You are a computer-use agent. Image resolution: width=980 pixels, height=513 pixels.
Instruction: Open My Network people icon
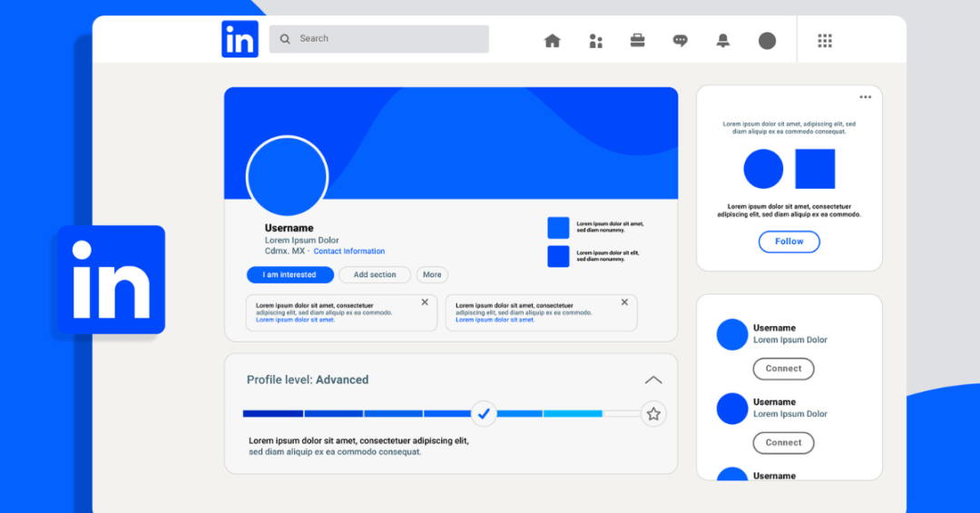(595, 41)
